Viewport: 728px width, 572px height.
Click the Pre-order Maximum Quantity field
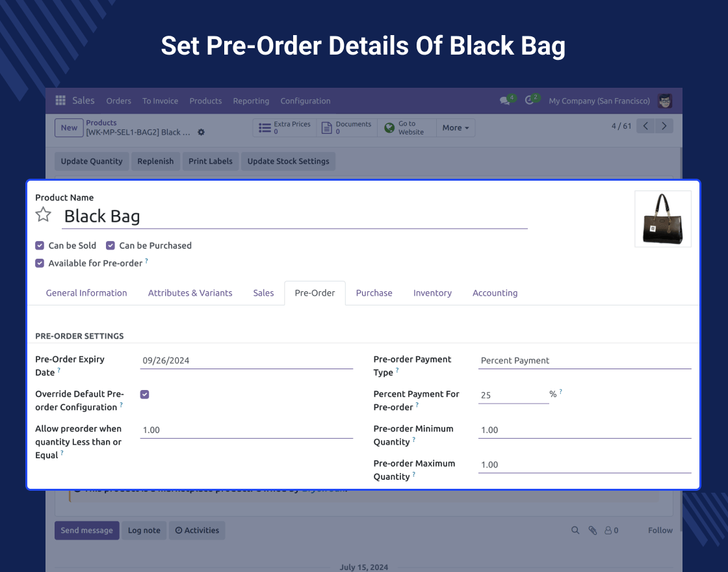click(584, 465)
